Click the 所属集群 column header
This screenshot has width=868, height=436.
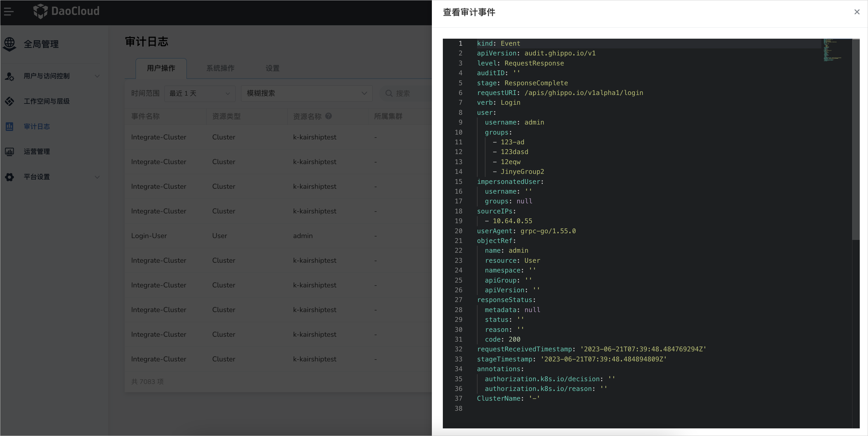tap(388, 116)
